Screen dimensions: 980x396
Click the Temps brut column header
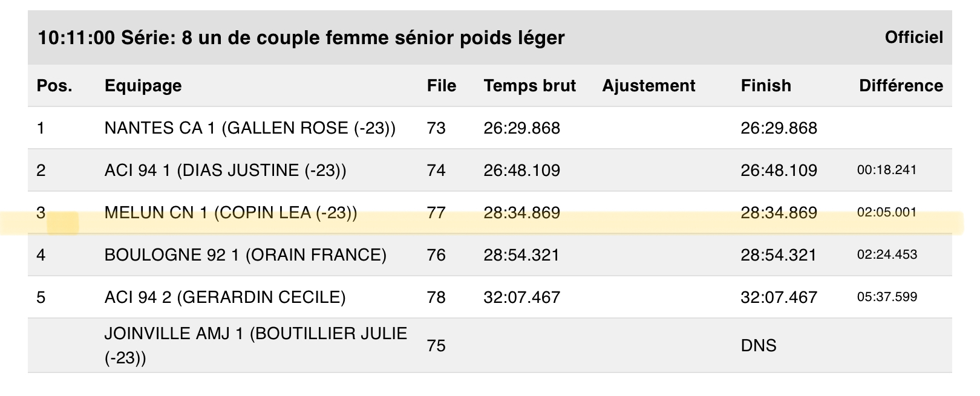[x=529, y=86]
